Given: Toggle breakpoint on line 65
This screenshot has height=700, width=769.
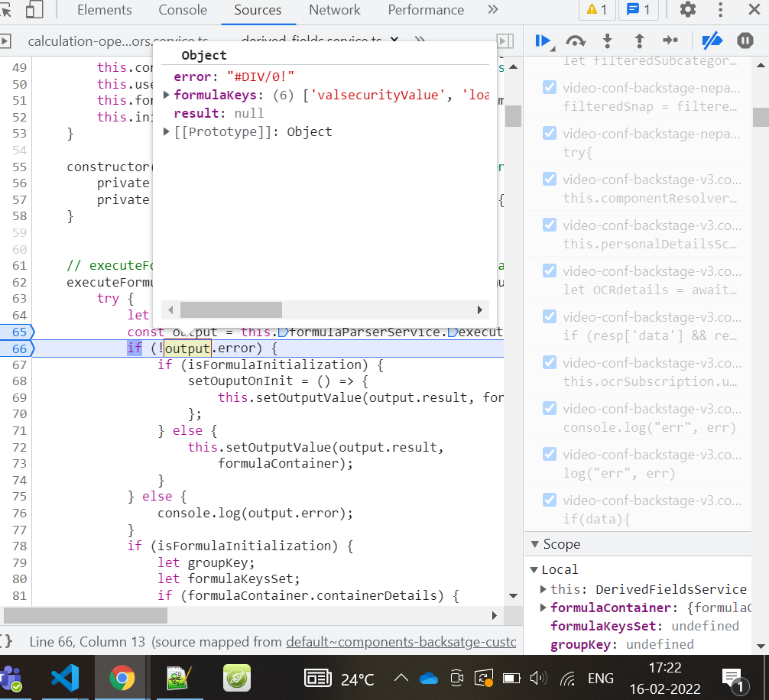Looking at the screenshot, I should 18,332.
